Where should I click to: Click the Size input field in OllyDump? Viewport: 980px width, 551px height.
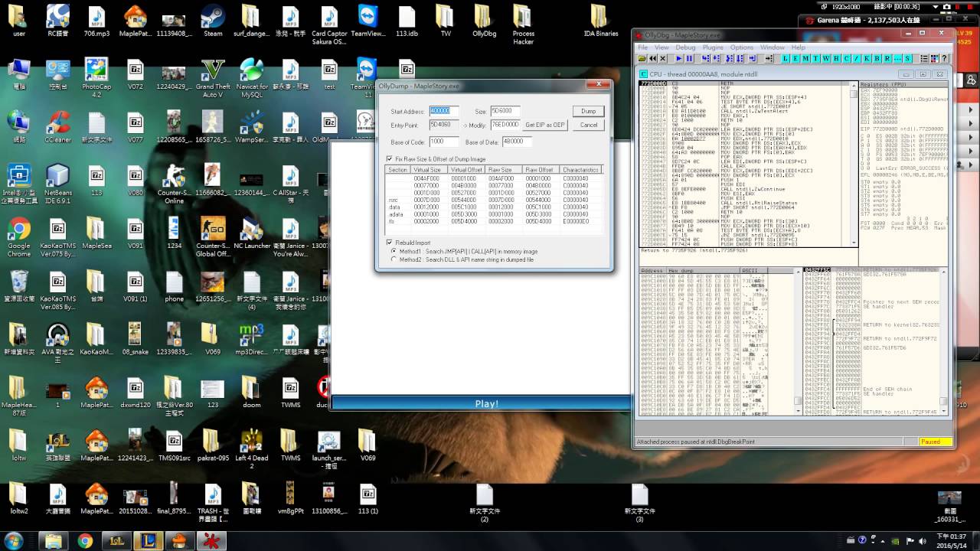[x=506, y=111]
